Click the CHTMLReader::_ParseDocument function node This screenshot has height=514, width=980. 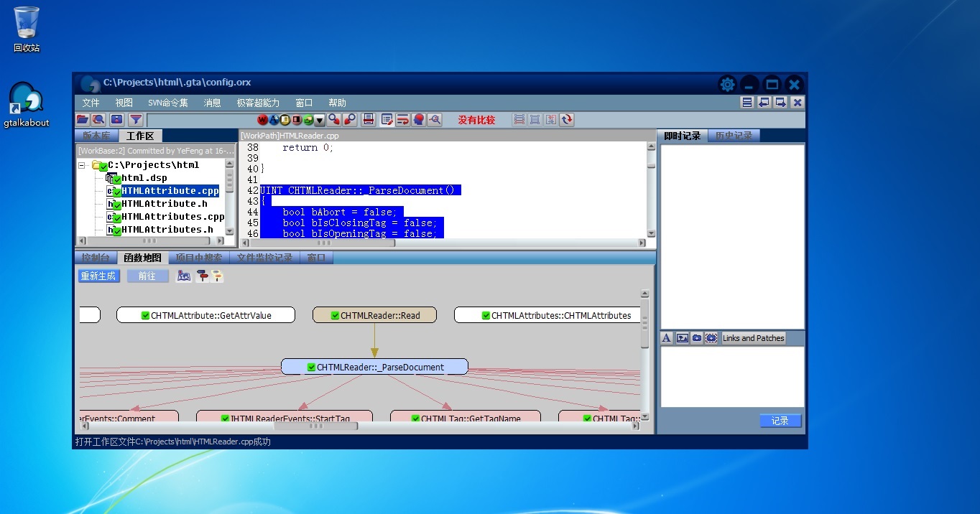point(374,368)
